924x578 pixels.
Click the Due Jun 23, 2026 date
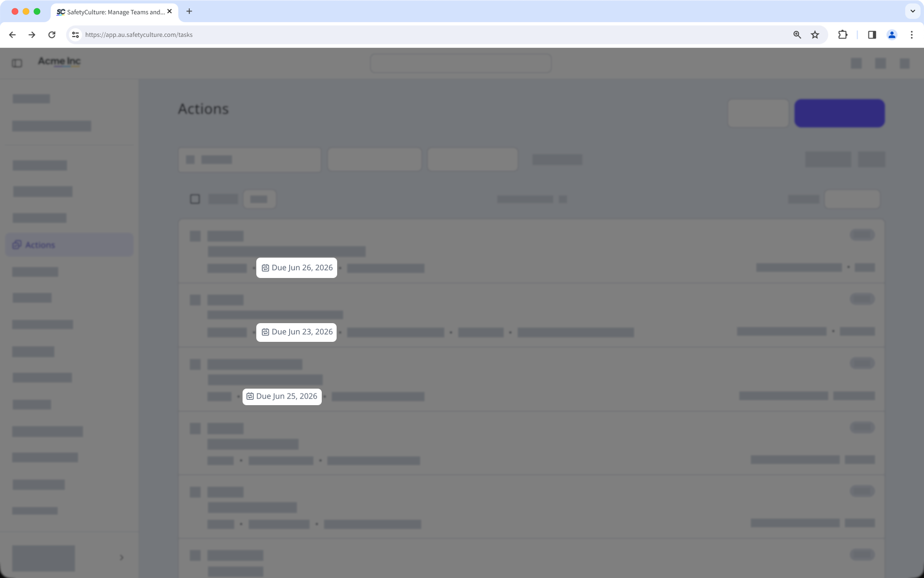pos(302,332)
